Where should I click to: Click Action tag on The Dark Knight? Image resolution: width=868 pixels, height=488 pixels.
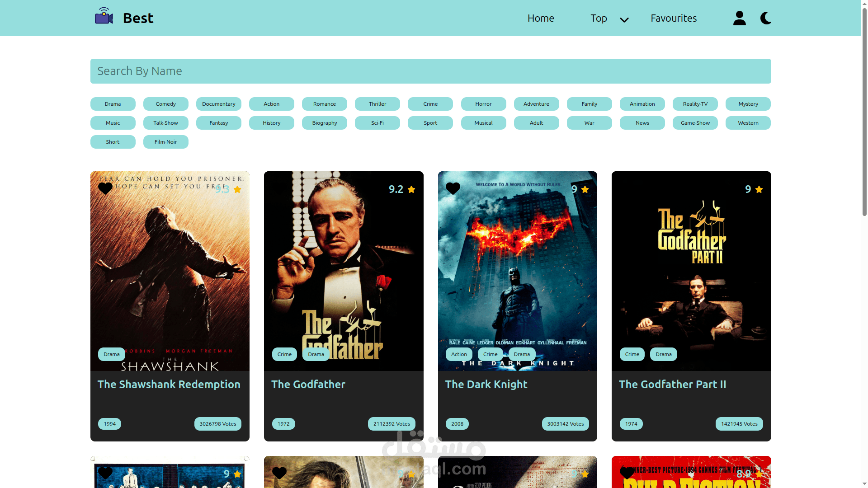459,354
